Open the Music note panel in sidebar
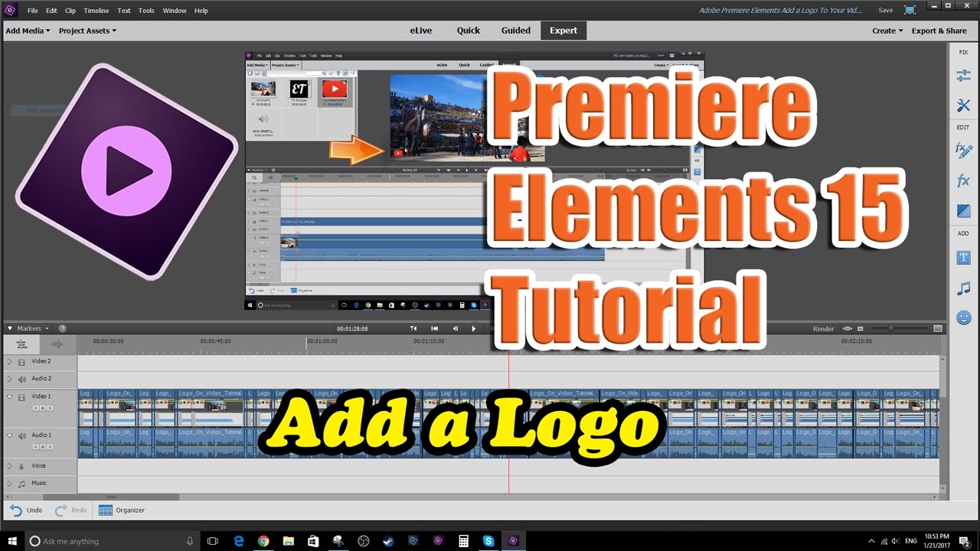Viewport: 980px width, 551px height. [x=963, y=288]
